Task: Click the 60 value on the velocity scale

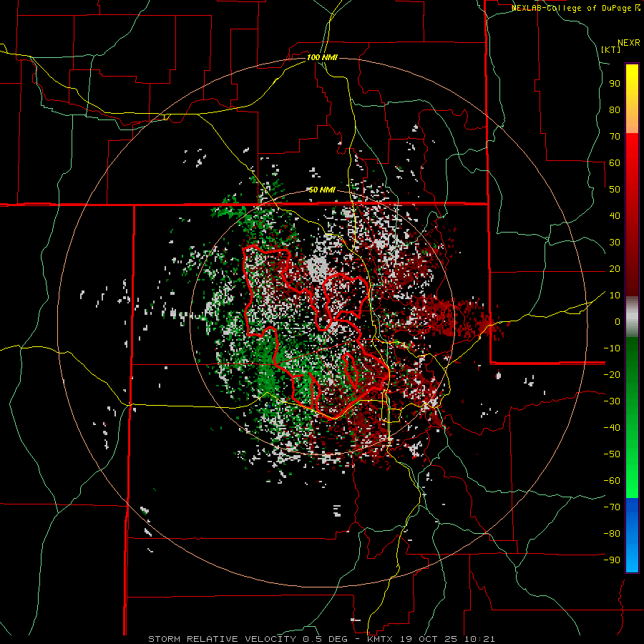Action: click(615, 163)
